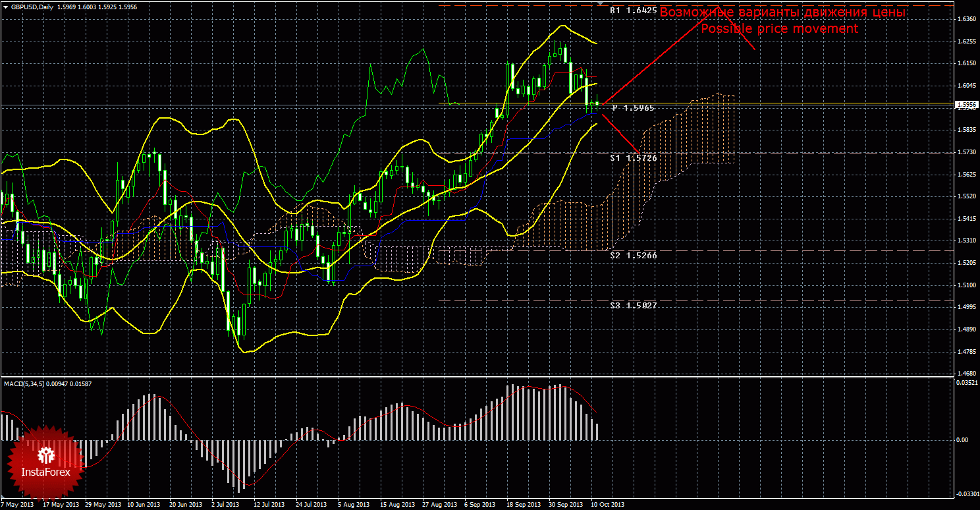Click the MACD 0.03521 axis label
Viewport: 980px width, 510px height.
pos(966,382)
